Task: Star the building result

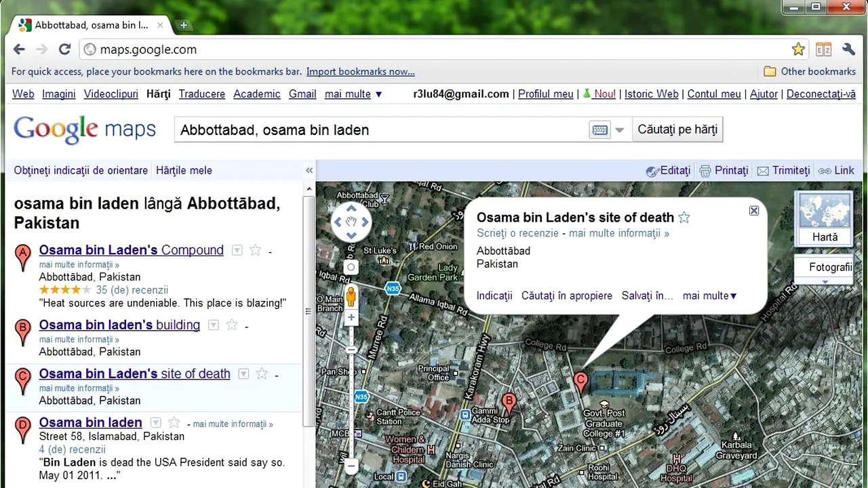Action: coord(232,325)
